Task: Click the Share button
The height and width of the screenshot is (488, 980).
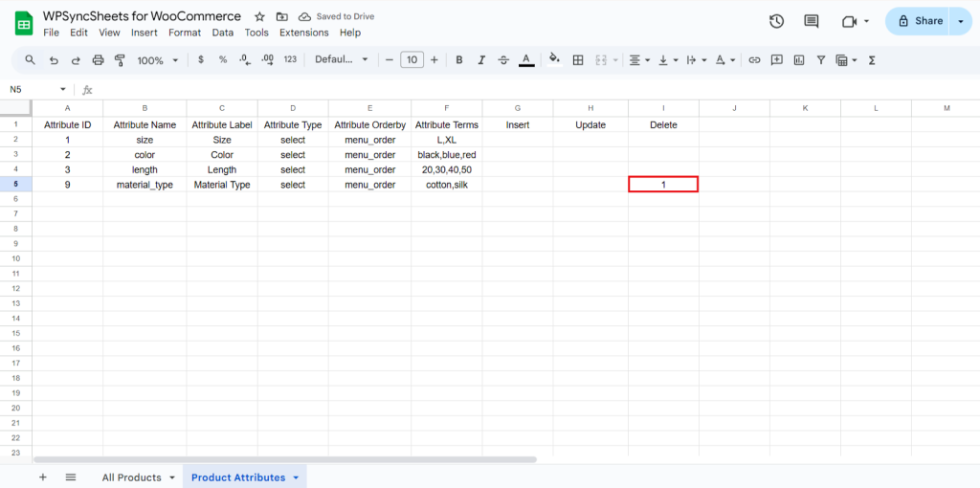Action: point(918,21)
